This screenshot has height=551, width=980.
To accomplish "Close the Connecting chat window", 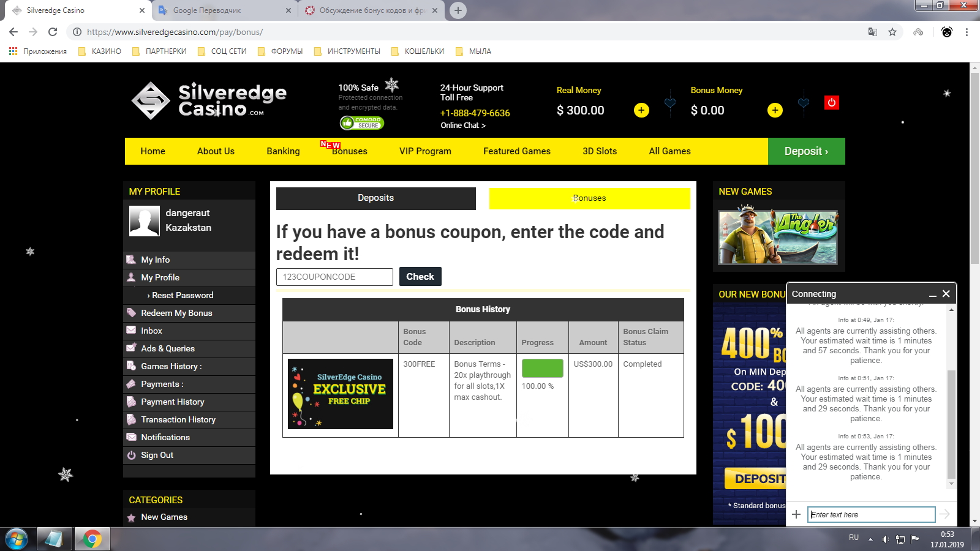I will [x=946, y=294].
